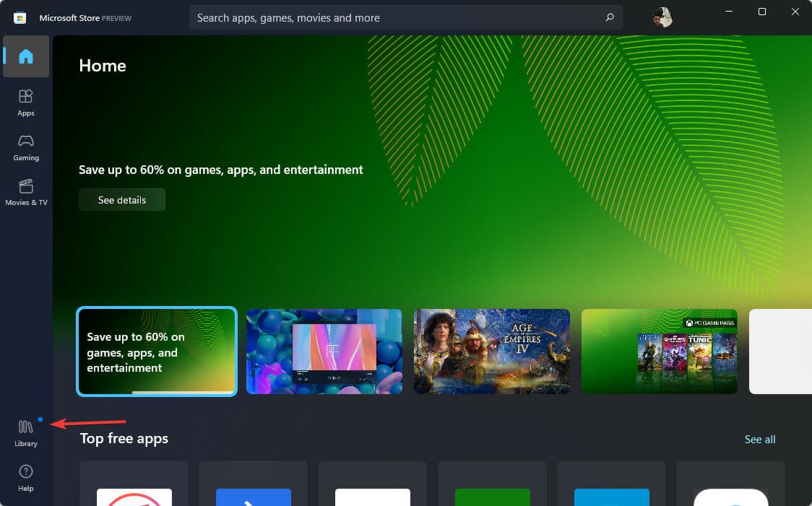Click the search magnifier icon
This screenshot has height=506, width=812.
pos(609,17)
